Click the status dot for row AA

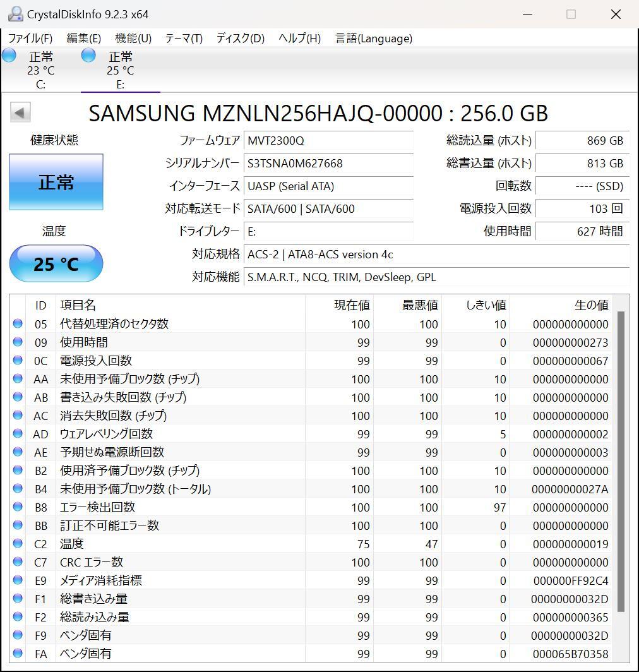pyautogui.click(x=18, y=378)
